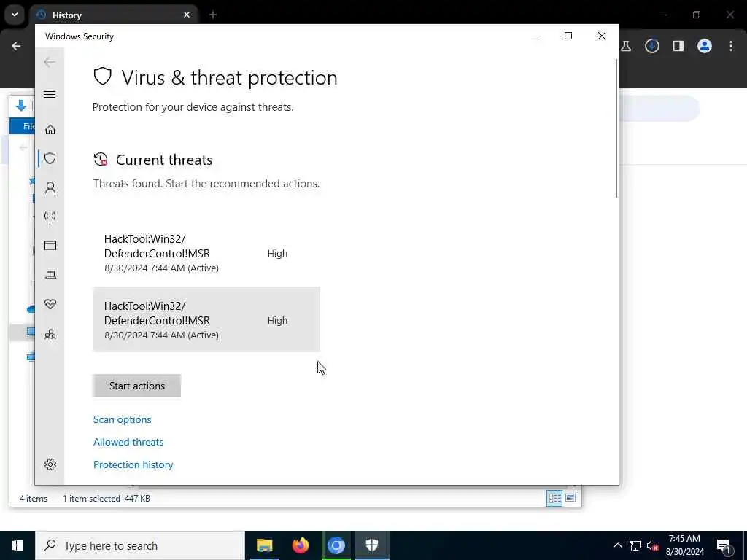This screenshot has height=560, width=747.
Task: Switch File Explorer to details view
Action: point(554,498)
